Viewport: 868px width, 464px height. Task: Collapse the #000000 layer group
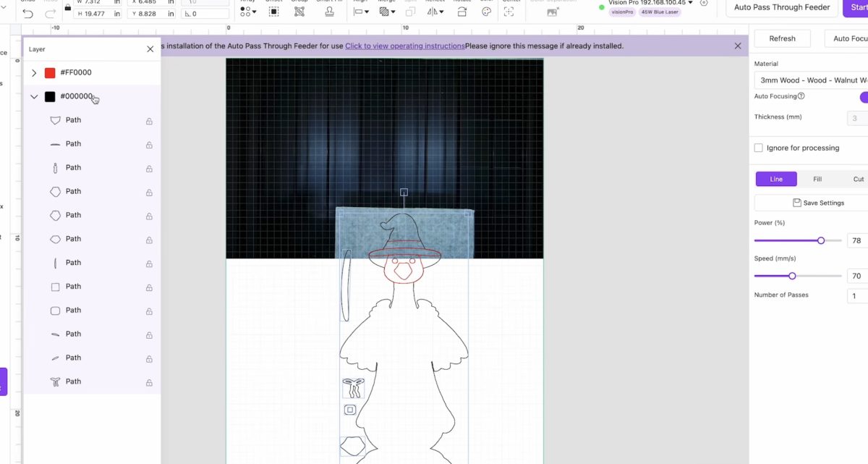click(x=34, y=96)
